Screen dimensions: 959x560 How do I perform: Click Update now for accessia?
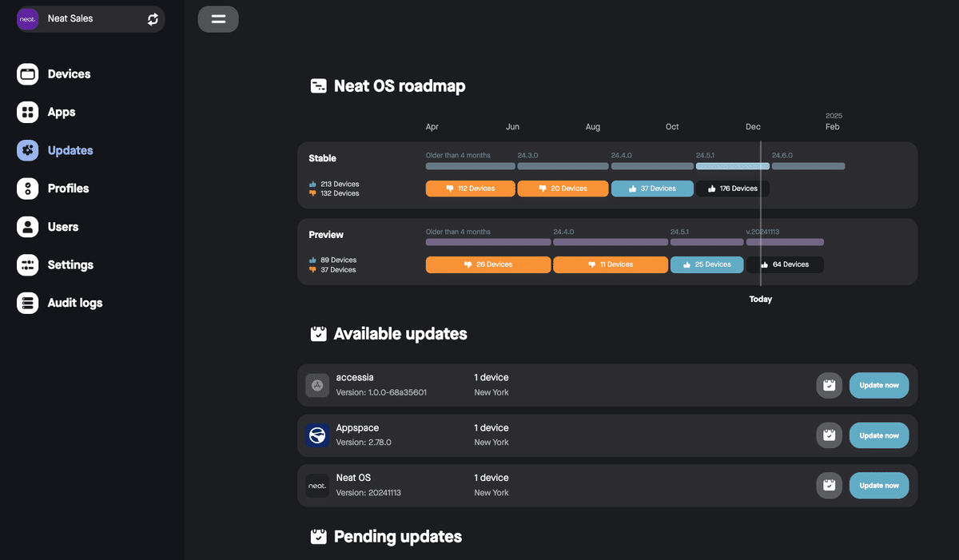[879, 385]
